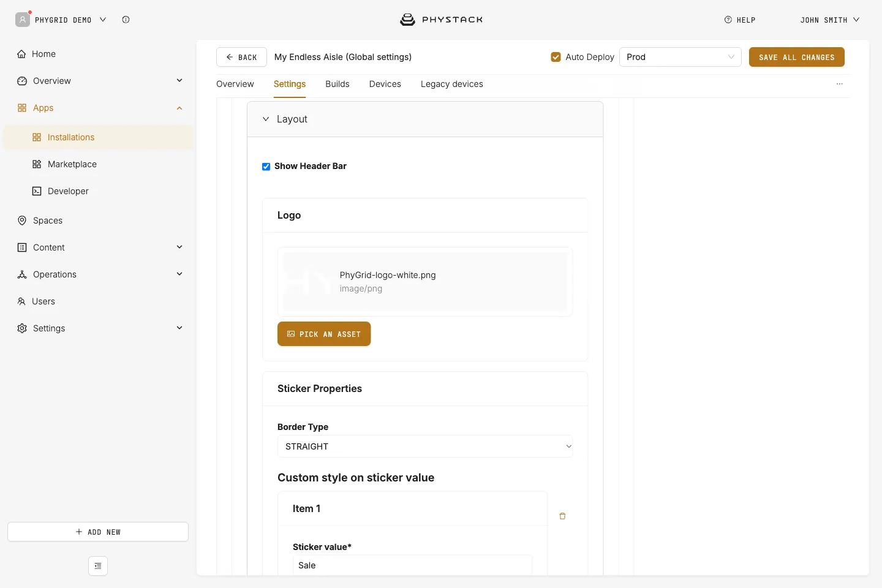Open the Prod environment dropdown
This screenshot has width=882, height=588.
680,57
